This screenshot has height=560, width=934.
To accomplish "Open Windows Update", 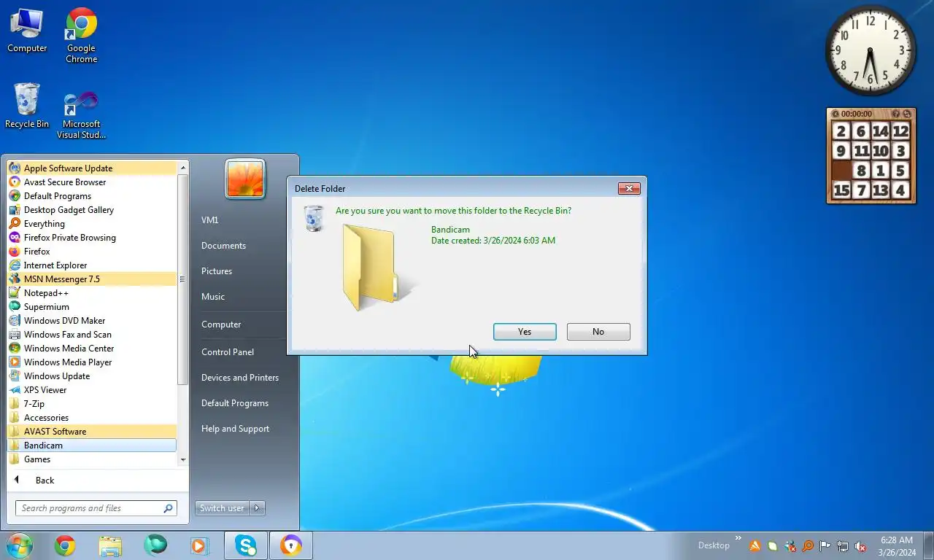I will tap(92, 376).
